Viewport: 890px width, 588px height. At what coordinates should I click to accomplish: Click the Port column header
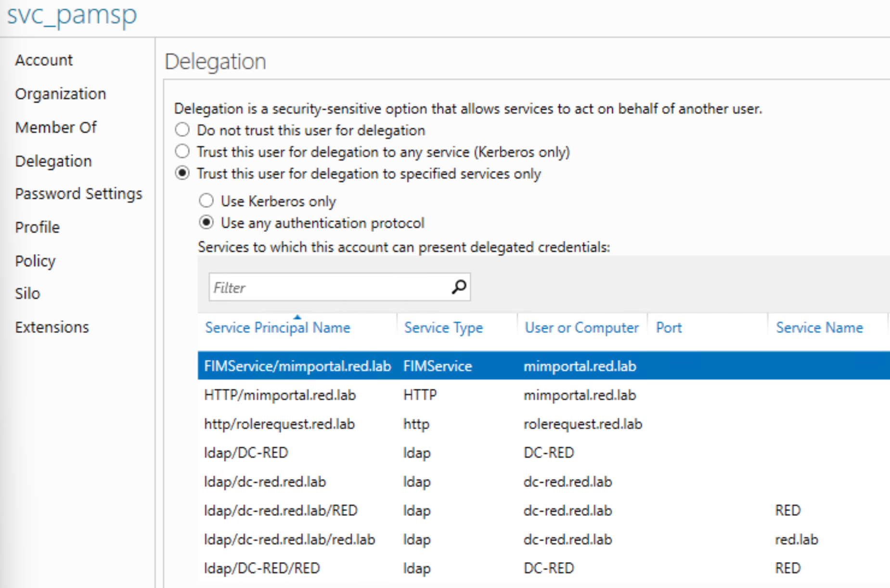[669, 328]
